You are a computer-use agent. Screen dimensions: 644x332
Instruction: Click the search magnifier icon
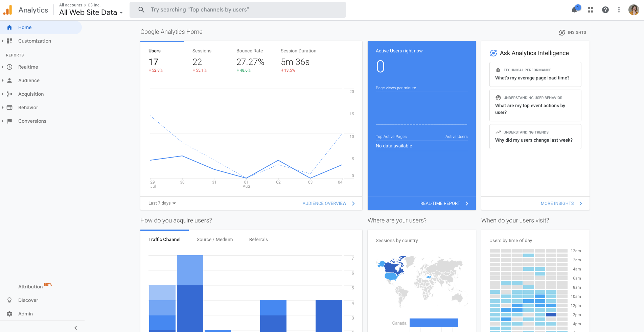[x=141, y=10]
